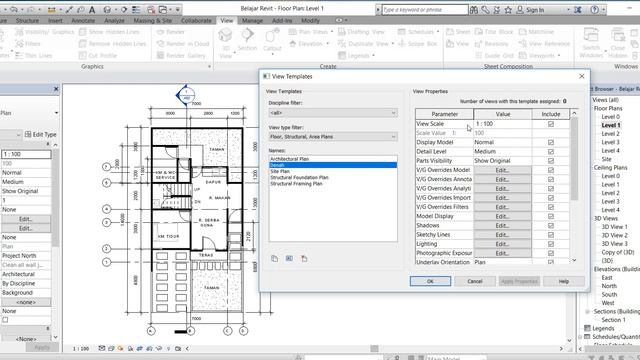
Task: Uncheck Include for Sketchy Lines
Action: point(551,235)
